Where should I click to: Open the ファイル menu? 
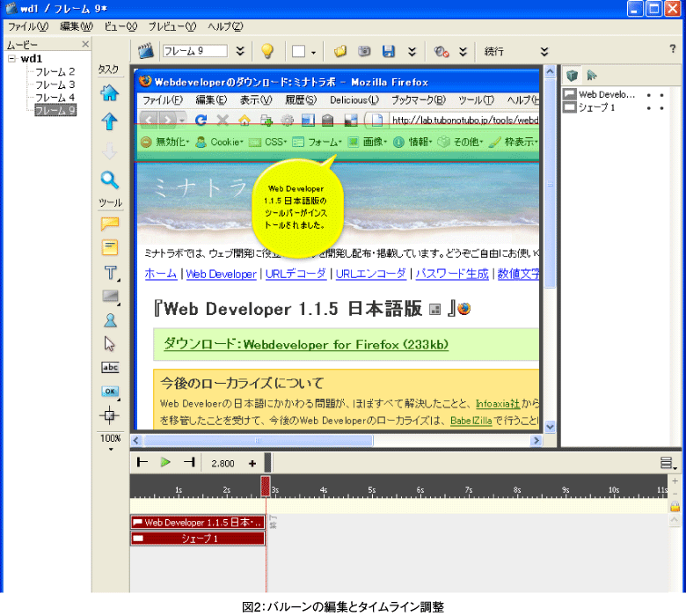pyautogui.click(x=28, y=26)
